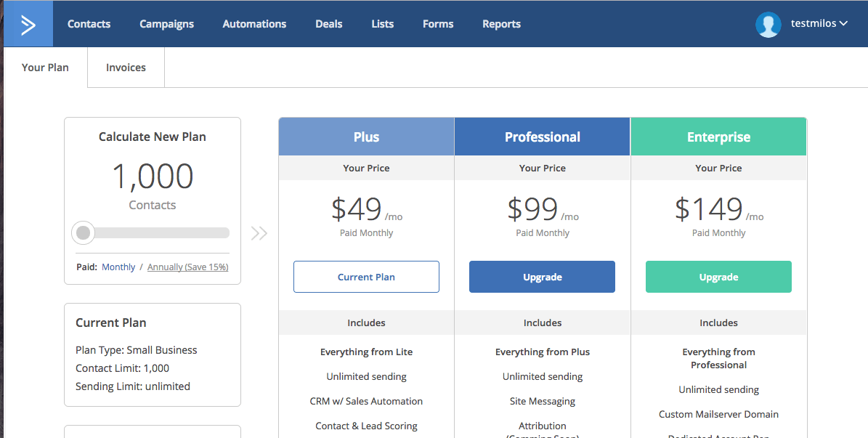Click the ActiveCampaign logo icon
This screenshot has height=438, width=868.
click(x=28, y=24)
